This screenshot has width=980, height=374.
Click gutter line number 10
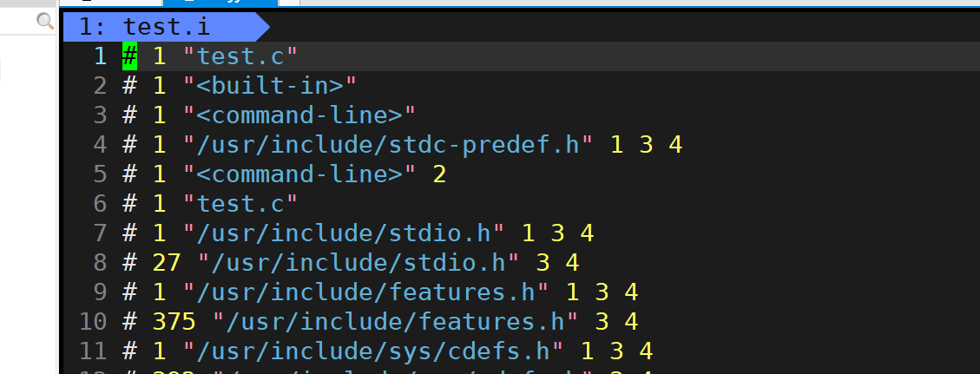click(x=93, y=322)
